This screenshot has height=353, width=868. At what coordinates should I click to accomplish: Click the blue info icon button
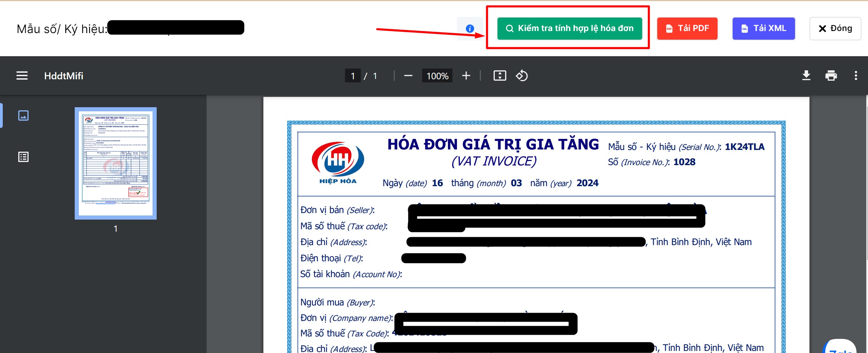pos(470,29)
